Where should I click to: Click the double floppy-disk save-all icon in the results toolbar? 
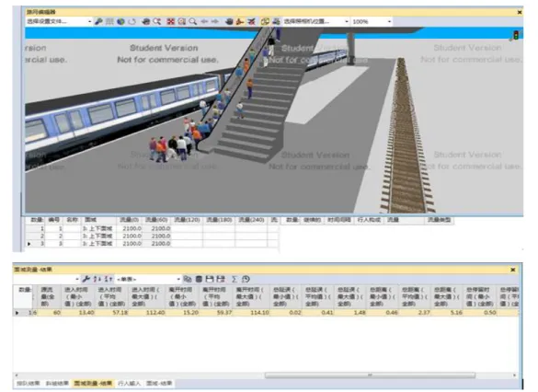221,279
